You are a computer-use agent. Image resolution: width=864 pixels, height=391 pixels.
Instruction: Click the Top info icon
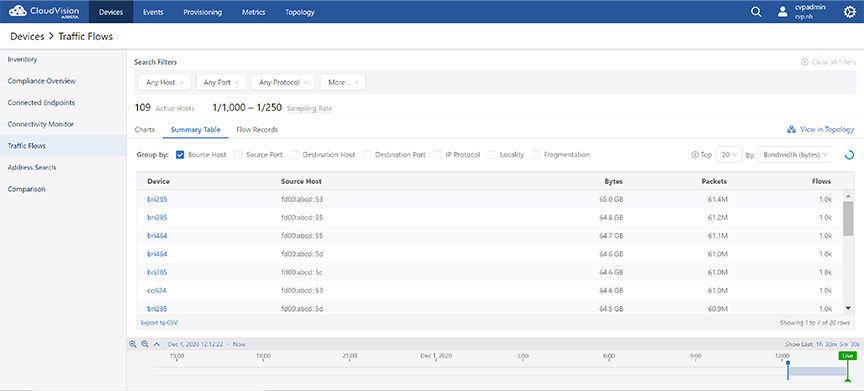(694, 155)
